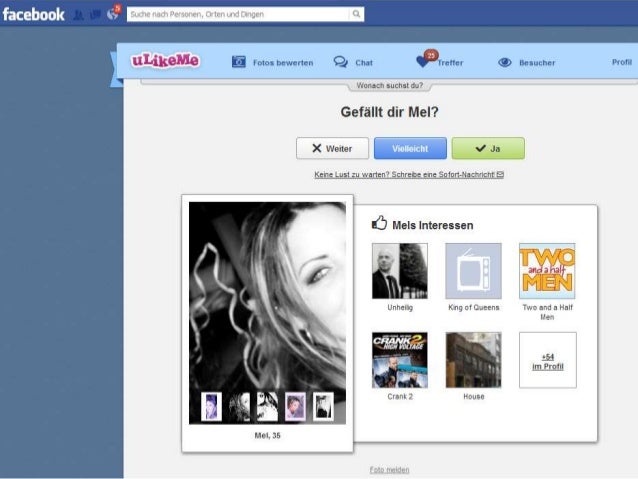Viewport: 638px width, 479px height.
Task: Click the Vielleicht button
Action: 410,148
